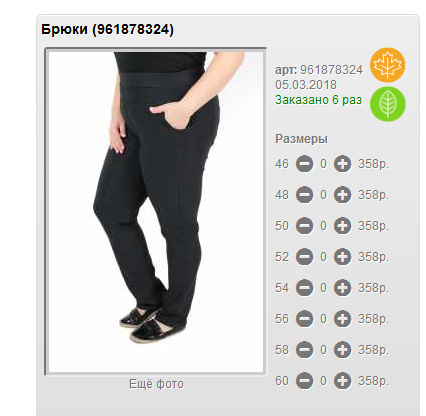Viewport: 426px width, 416px height.
Task: Click the green leaf season icon
Action: [387, 104]
